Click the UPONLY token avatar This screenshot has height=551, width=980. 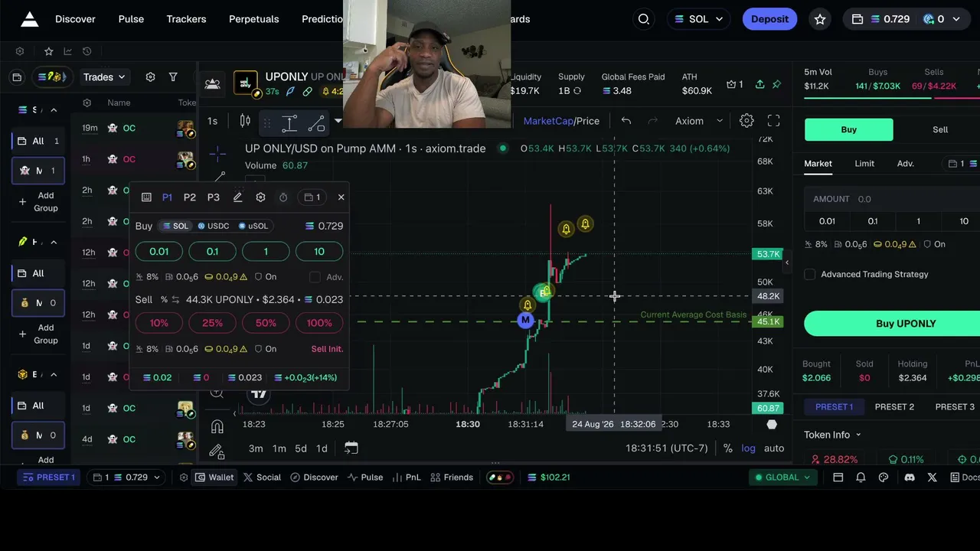(245, 83)
